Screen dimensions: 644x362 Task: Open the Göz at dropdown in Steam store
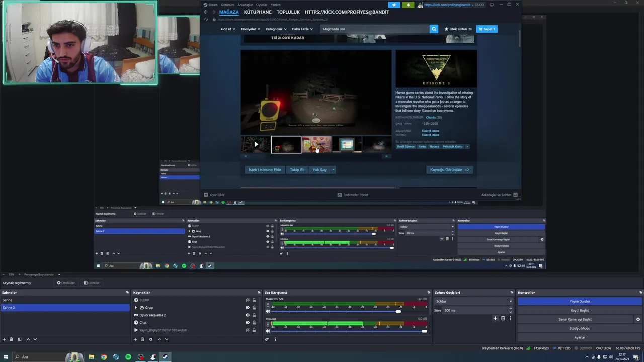pyautogui.click(x=228, y=29)
